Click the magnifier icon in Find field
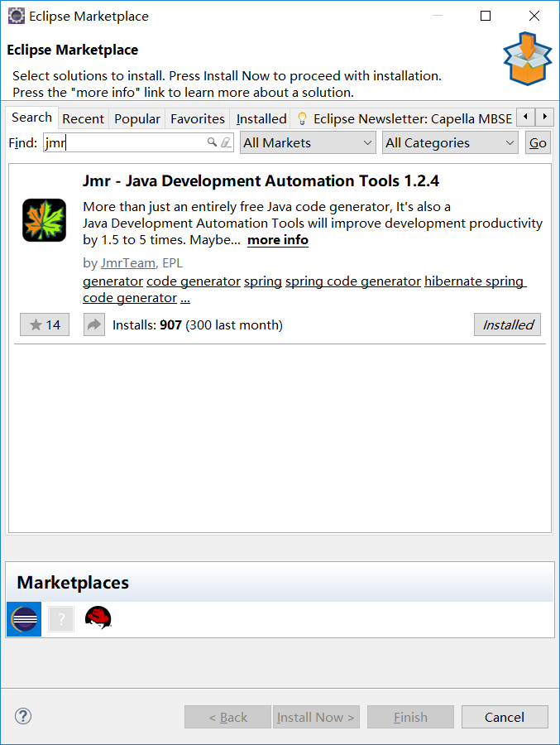This screenshot has width=560, height=745. click(x=212, y=142)
